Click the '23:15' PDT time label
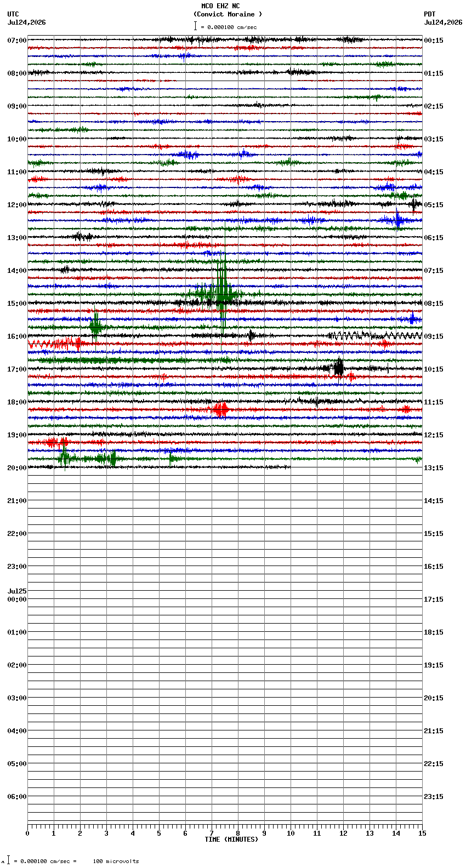 434,797
